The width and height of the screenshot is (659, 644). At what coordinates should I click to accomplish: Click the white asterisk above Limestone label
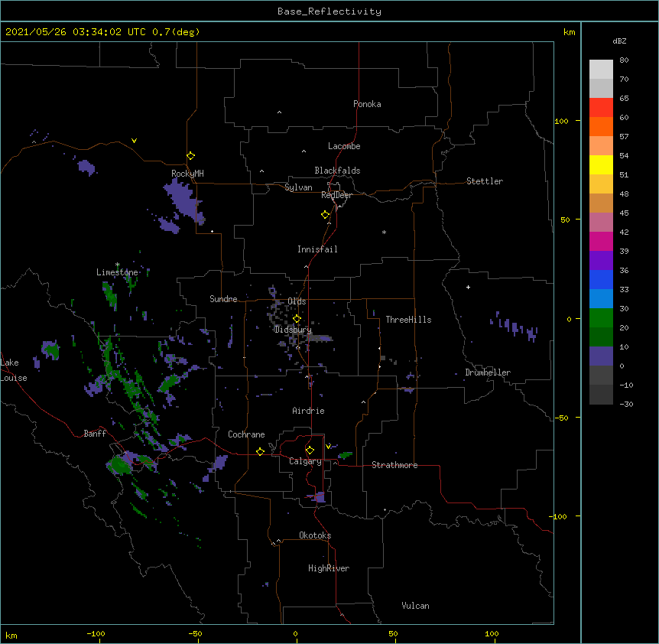pyautogui.click(x=117, y=265)
